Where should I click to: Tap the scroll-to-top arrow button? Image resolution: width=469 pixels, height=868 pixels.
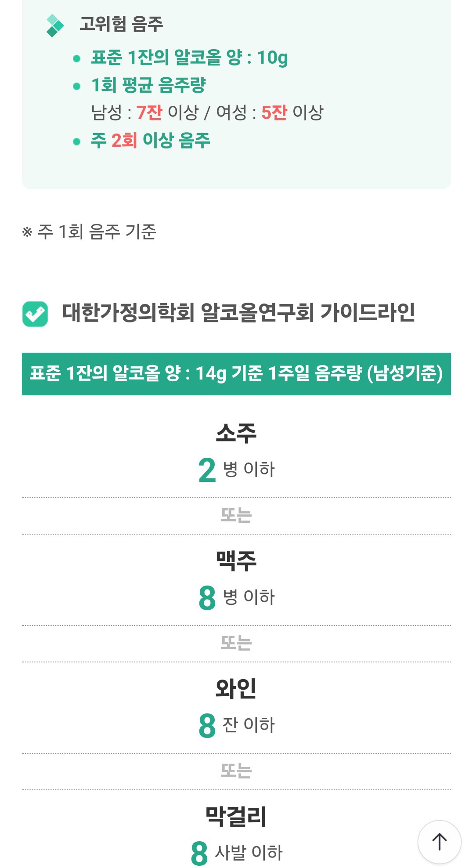click(439, 842)
